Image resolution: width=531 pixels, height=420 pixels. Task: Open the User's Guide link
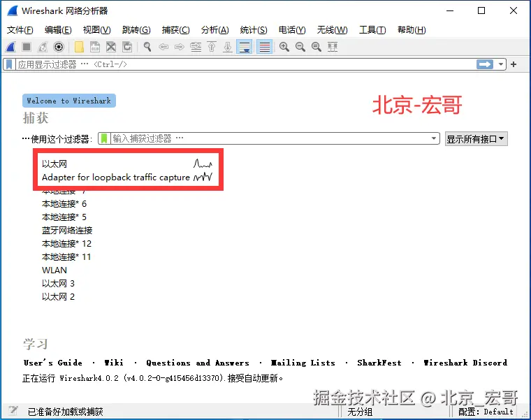pyautogui.click(x=53, y=363)
